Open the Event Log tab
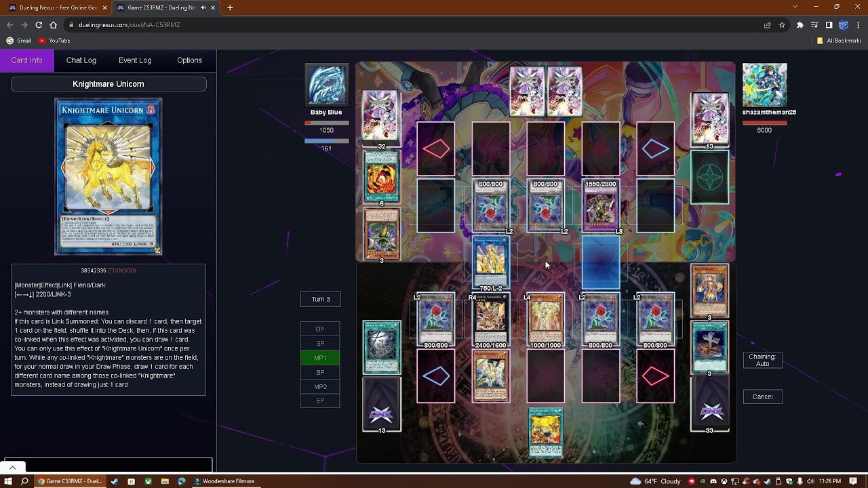 (x=135, y=60)
